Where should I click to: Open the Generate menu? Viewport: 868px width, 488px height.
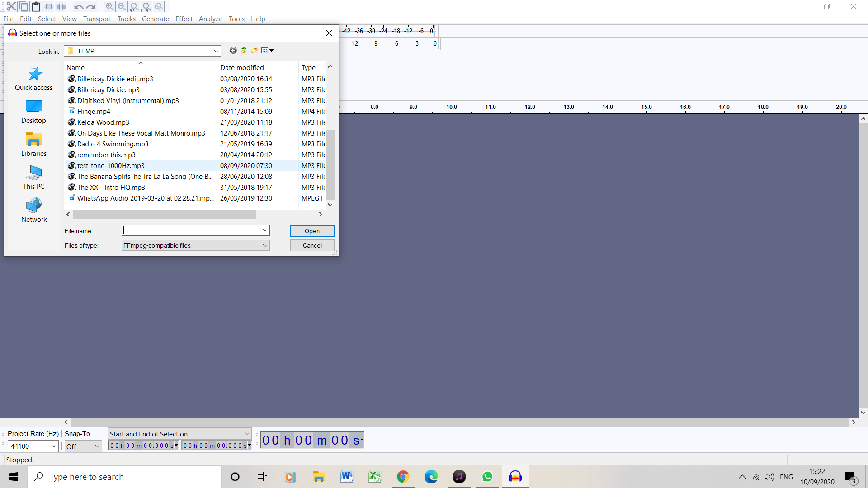(x=156, y=19)
